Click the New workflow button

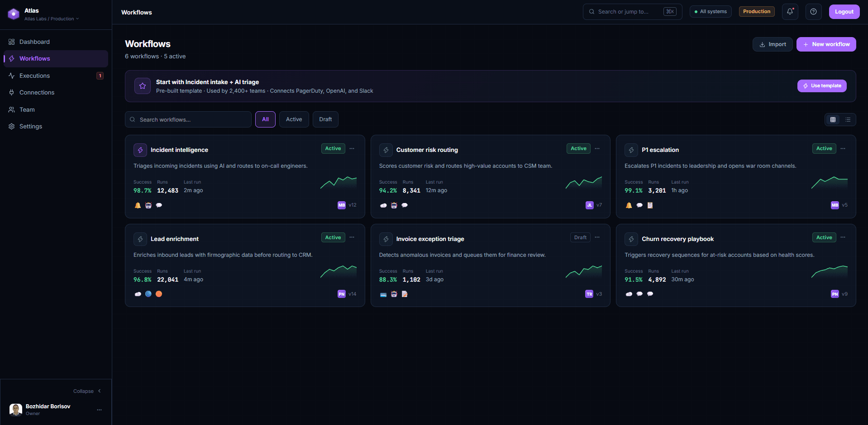point(826,44)
